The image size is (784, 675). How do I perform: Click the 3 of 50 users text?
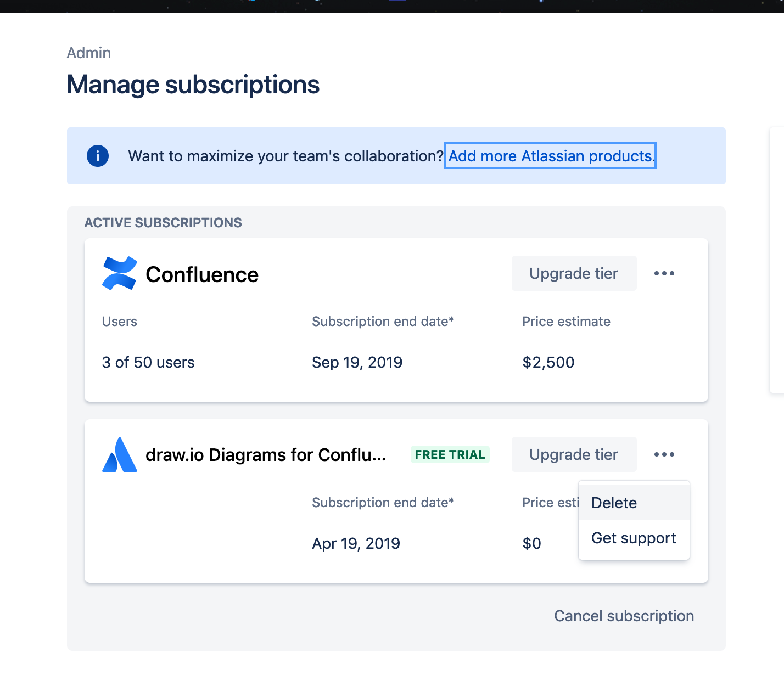148,362
